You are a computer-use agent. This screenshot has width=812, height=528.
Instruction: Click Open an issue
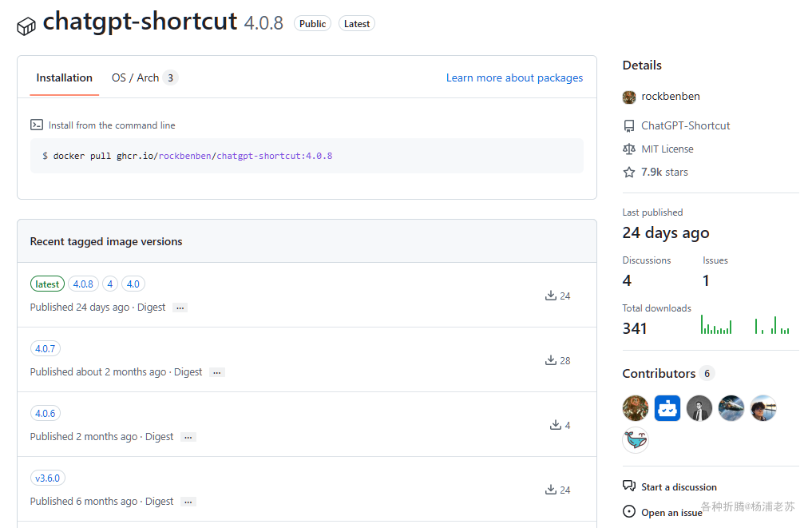pyautogui.click(x=671, y=513)
